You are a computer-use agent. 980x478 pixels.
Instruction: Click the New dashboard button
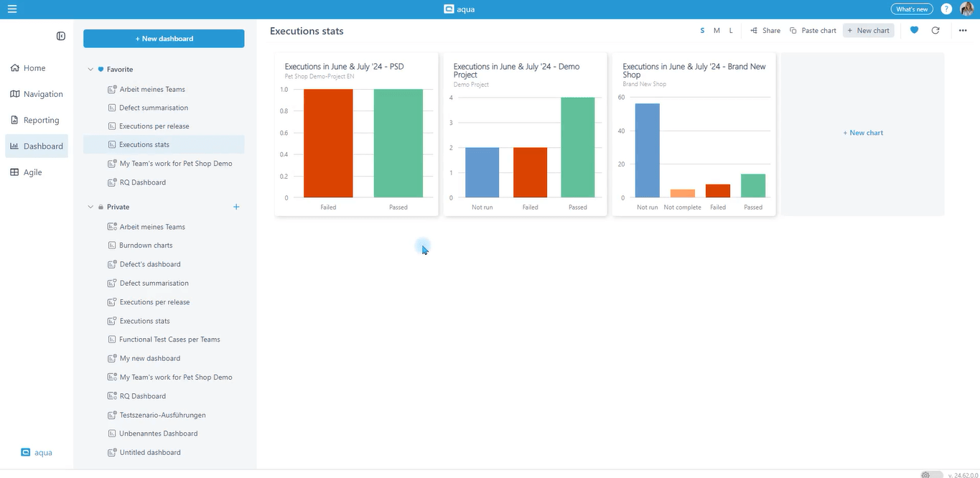(x=164, y=39)
